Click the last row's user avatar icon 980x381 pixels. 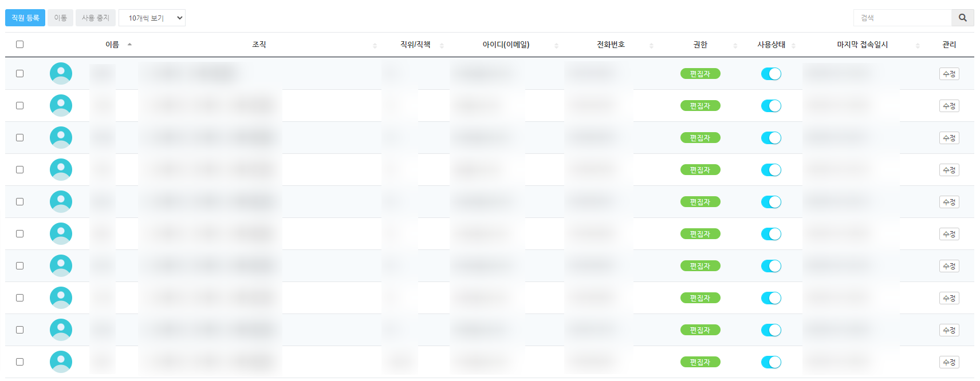point(61,362)
